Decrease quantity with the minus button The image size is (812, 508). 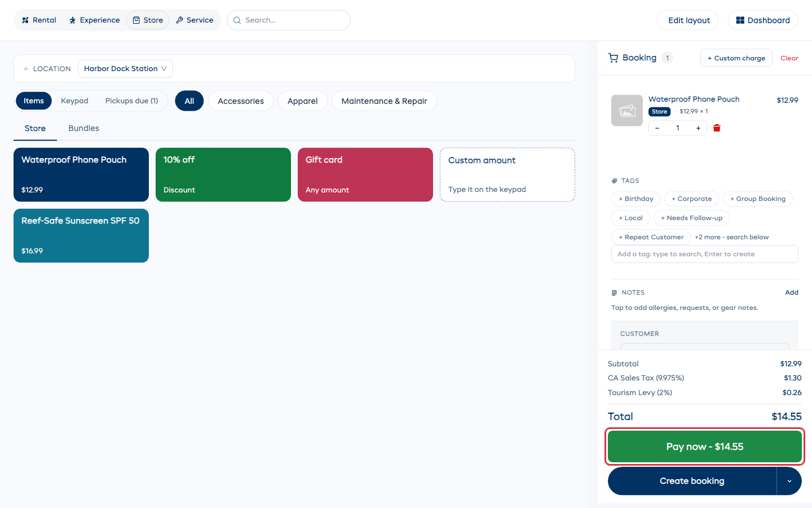(657, 128)
